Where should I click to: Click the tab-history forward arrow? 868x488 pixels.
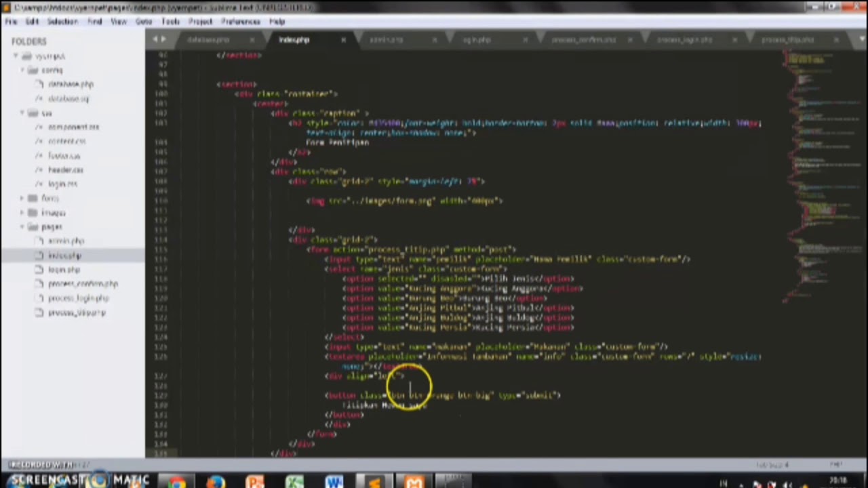point(163,39)
